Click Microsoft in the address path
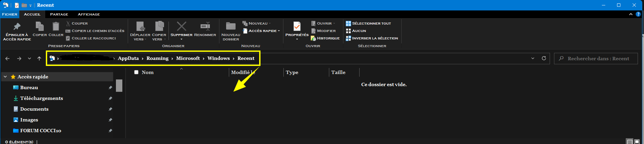The image size is (644, 144). click(x=188, y=58)
